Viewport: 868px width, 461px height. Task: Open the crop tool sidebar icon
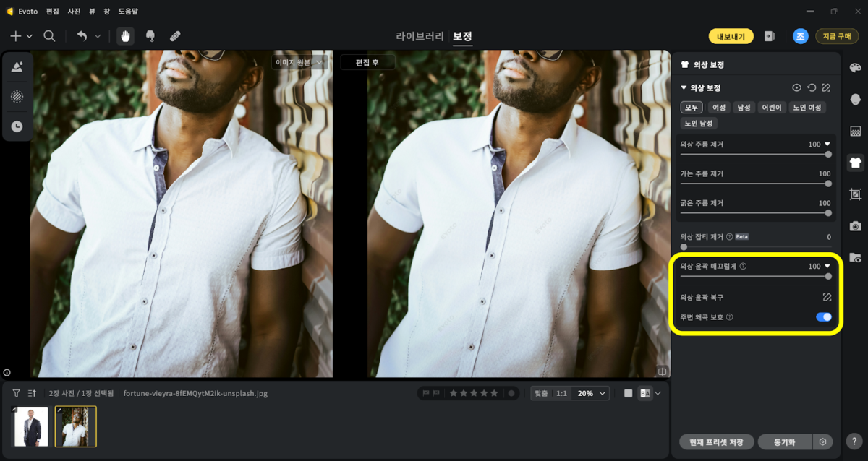[x=856, y=194]
